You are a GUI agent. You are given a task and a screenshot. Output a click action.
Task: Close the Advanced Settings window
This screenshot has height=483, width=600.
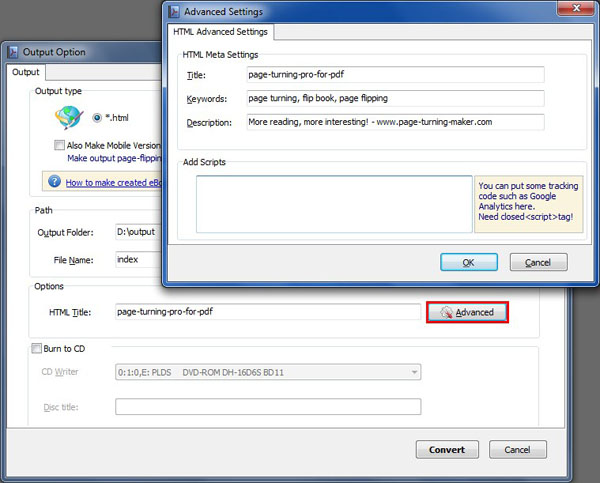[x=576, y=8]
